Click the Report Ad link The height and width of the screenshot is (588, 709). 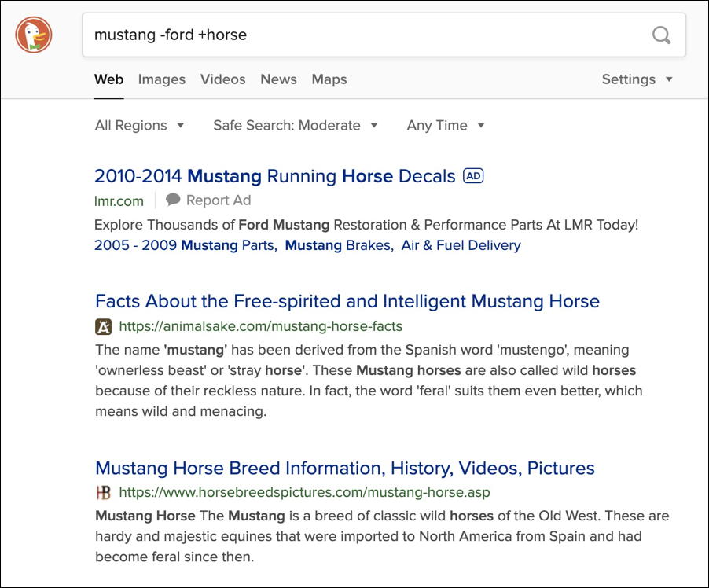click(219, 200)
